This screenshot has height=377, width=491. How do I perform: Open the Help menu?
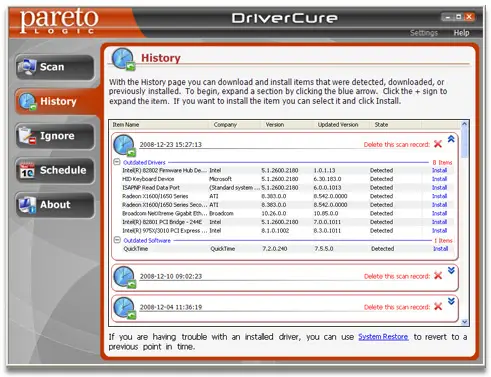461,33
